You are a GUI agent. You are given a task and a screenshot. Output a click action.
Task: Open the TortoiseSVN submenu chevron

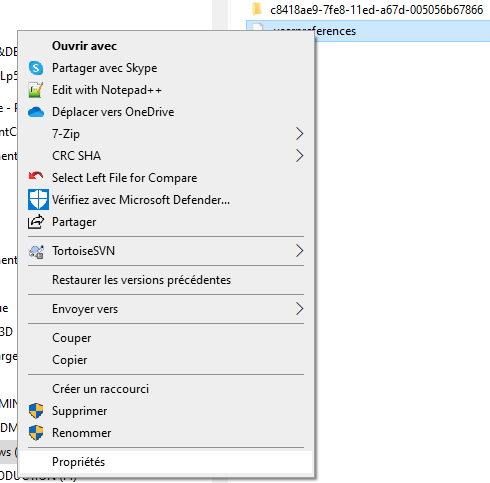299,251
